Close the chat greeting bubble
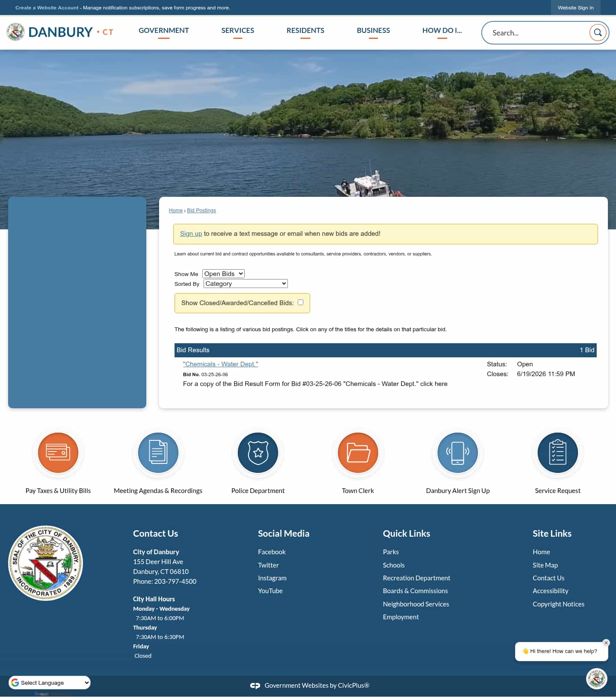This screenshot has width=616, height=698. (606, 643)
